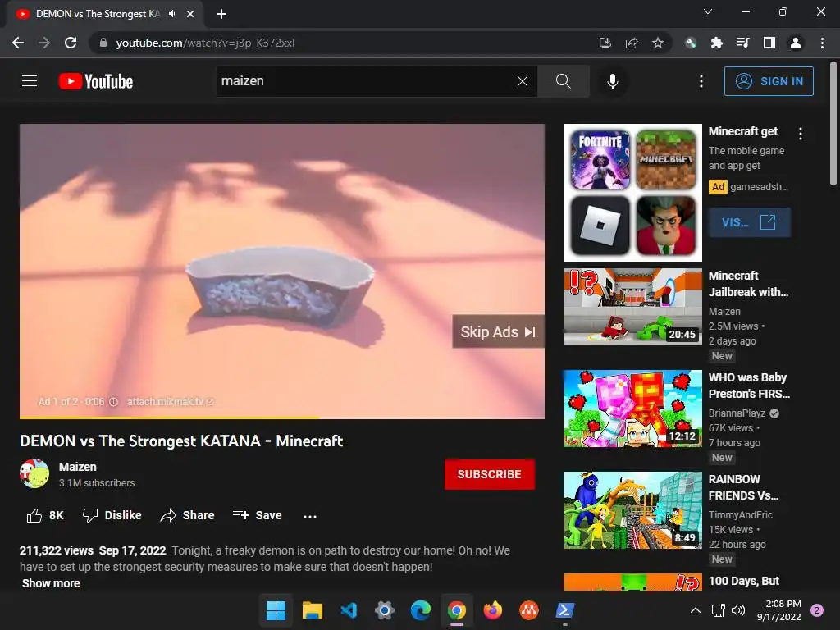Image resolution: width=840 pixels, height=630 pixels.
Task: Open File Explorer from taskbar
Action: coord(313,610)
